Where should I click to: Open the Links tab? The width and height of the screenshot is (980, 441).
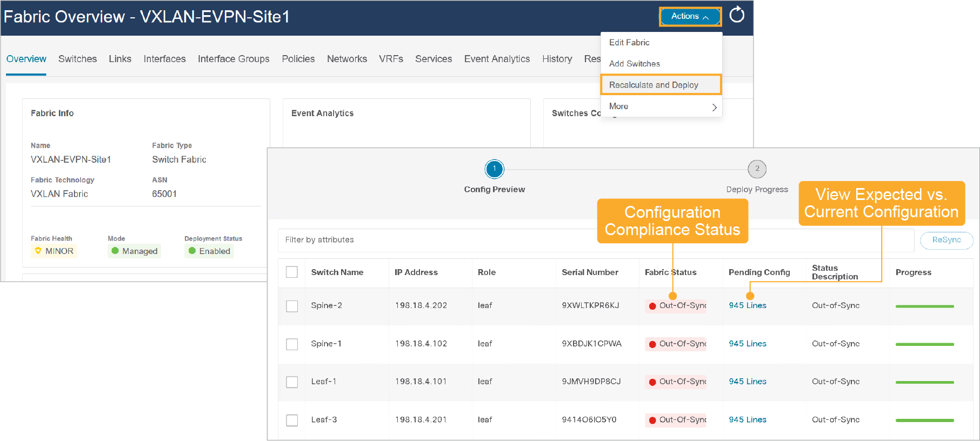click(120, 59)
